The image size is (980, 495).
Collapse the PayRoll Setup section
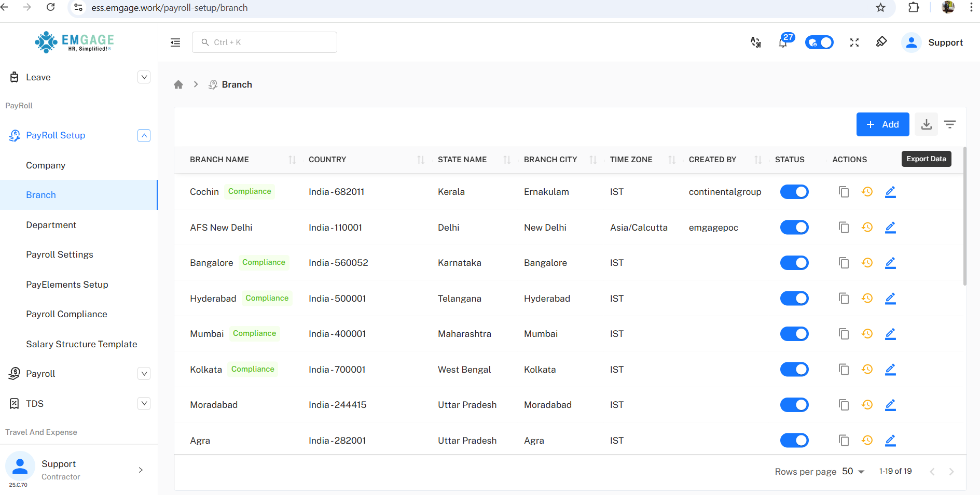(x=144, y=135)
